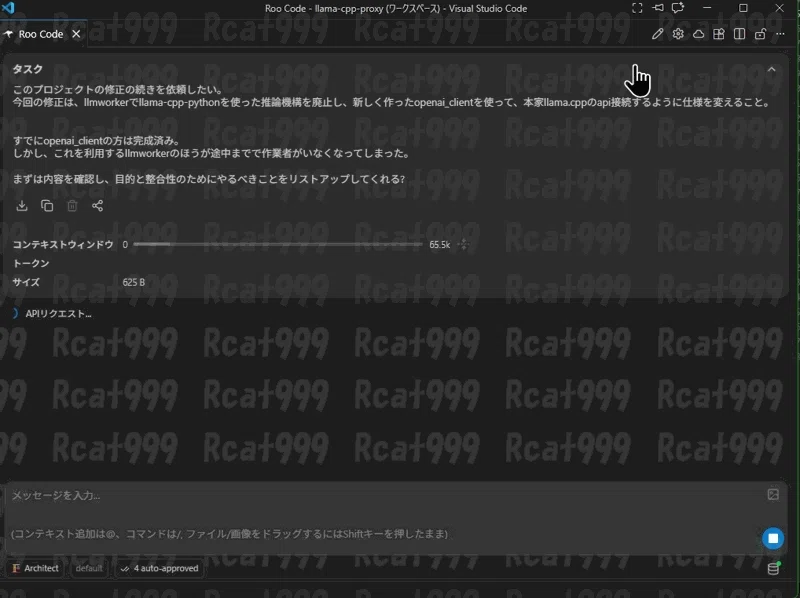Start a new task with the pencil icon
Viewport: 800px width, 598px height.
pos(658,34)
